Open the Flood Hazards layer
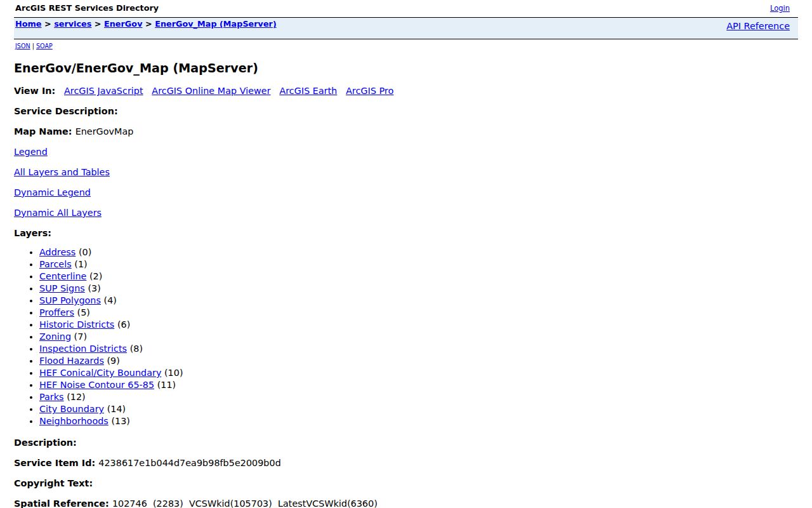Viewport: 812px width, 508px height. [x=72, y=361]
